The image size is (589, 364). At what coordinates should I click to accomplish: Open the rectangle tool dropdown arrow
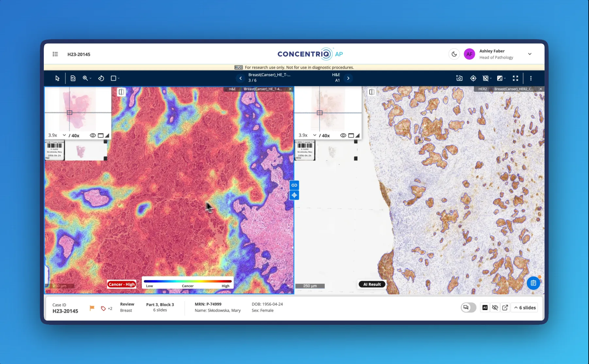pos(119,78)
